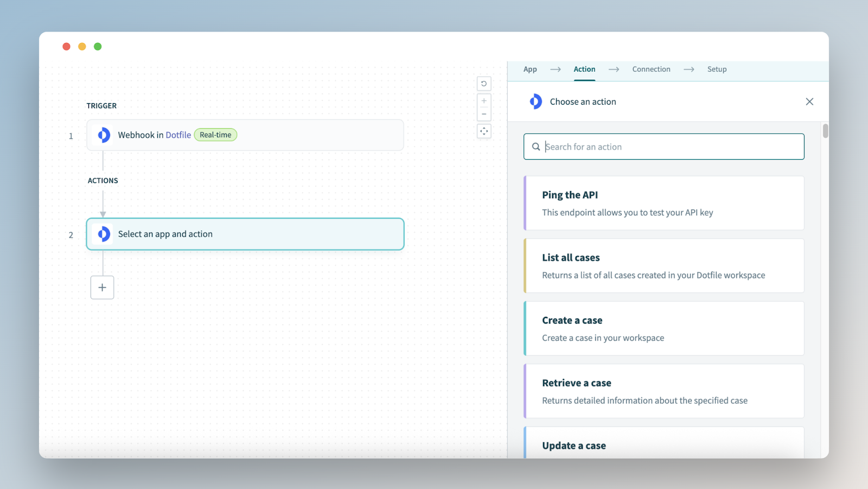Pick the Create a case action
The height and width of the screenshot is (489, 868).
[663, 328]
